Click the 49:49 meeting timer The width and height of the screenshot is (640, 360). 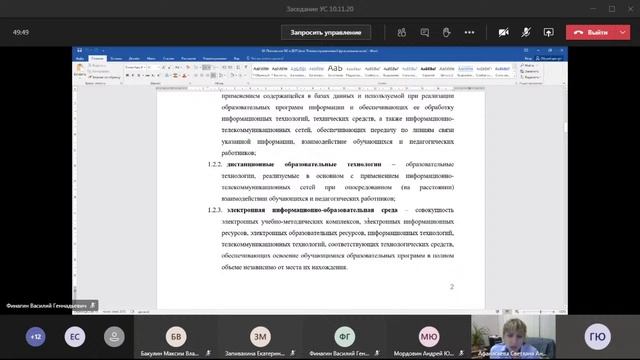pyautogui.click(x=21, y=32)
